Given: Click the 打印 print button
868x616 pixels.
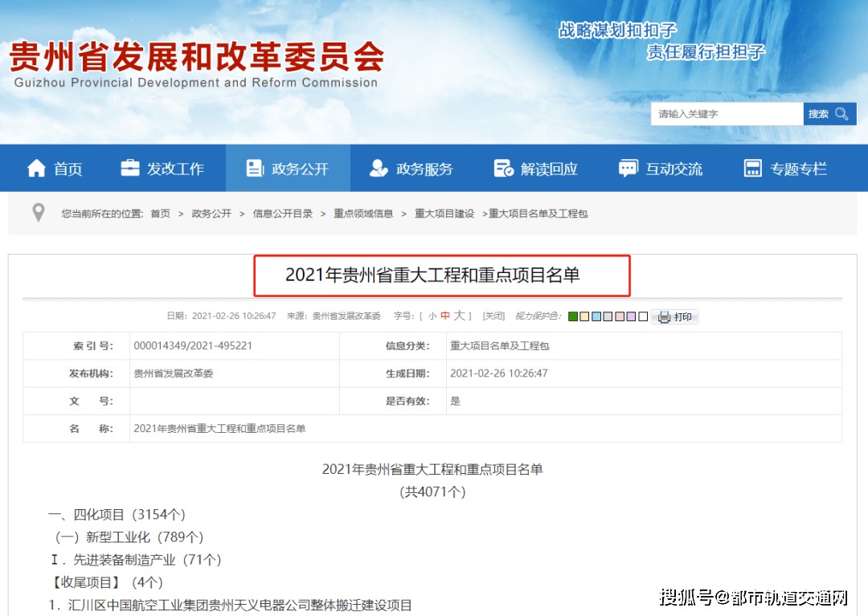Looking at the screenshot, I should [x=675, y=317].
